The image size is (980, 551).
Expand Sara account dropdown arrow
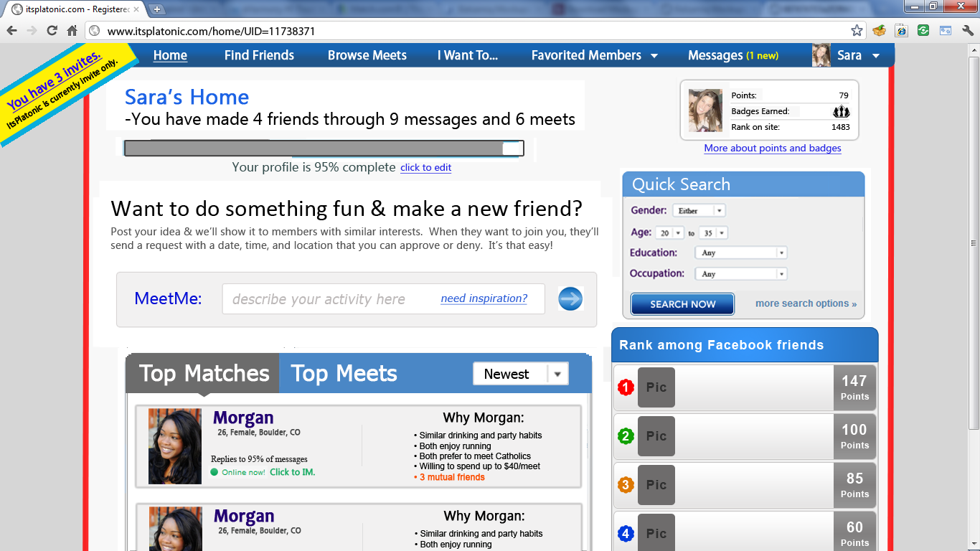pyautogui.click(x=876, y=56)
